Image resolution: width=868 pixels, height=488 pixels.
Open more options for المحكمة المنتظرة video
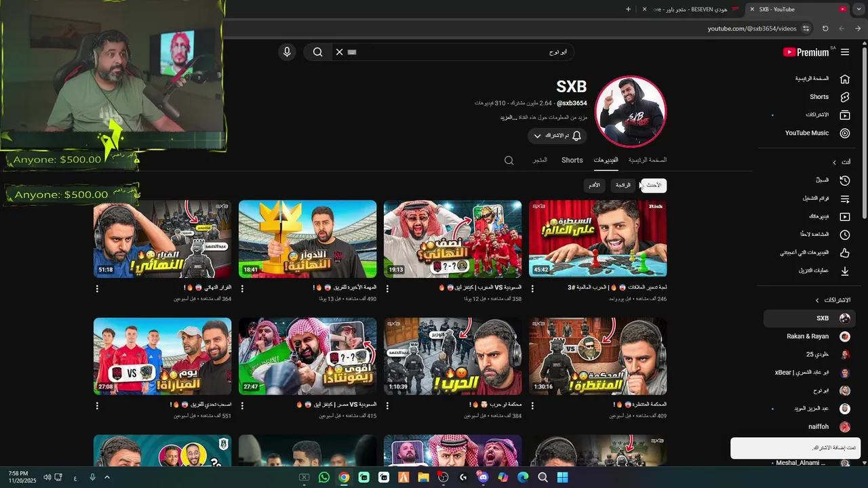point(532,406)
